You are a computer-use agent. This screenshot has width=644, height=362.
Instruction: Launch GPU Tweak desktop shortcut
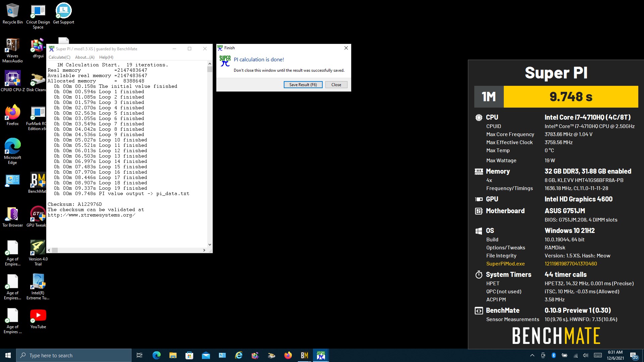click(x=37, y=217)
